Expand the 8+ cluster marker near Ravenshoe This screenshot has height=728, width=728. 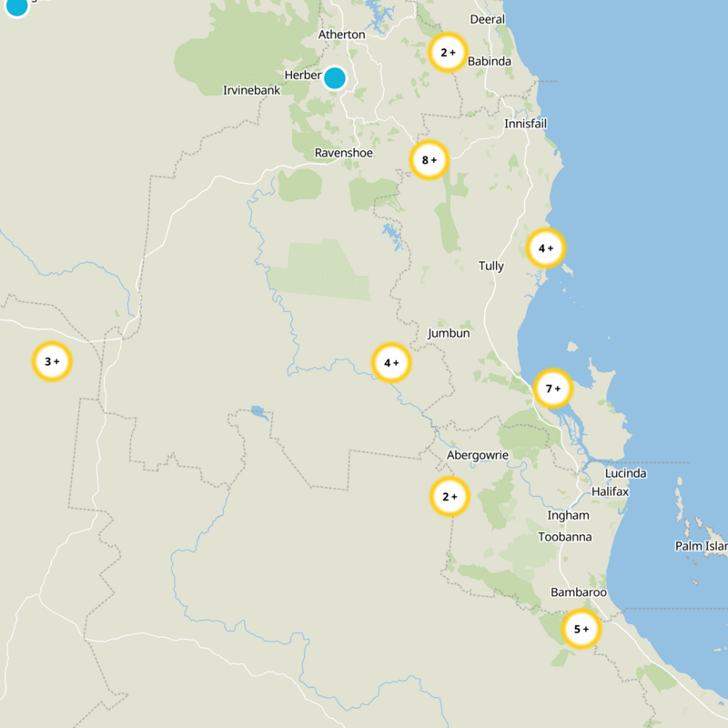[x=429, y=160]
